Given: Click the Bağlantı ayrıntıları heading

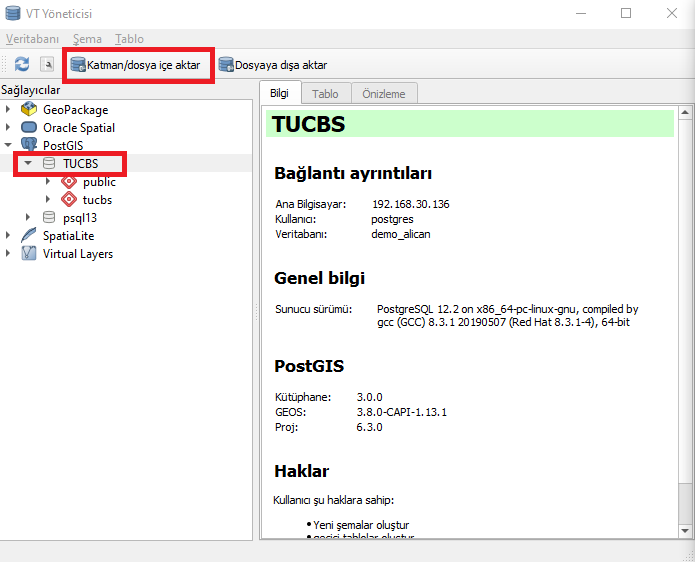Looking at the screenshot, I should [353, 173].
